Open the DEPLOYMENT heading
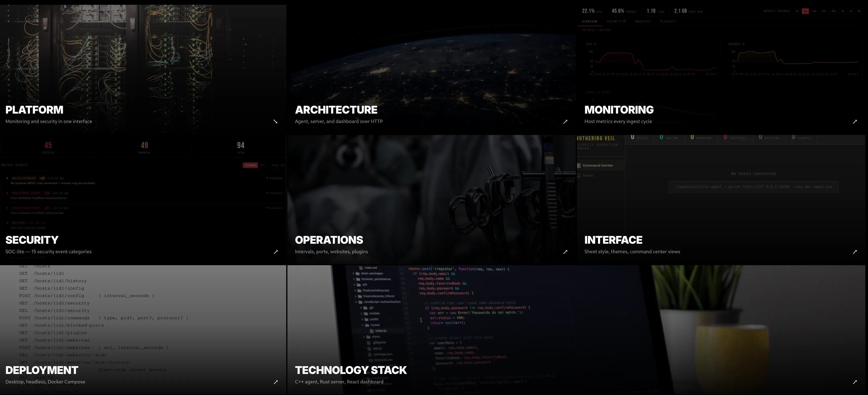The height and width of the screenshot is (395, 868). (42, 370)
